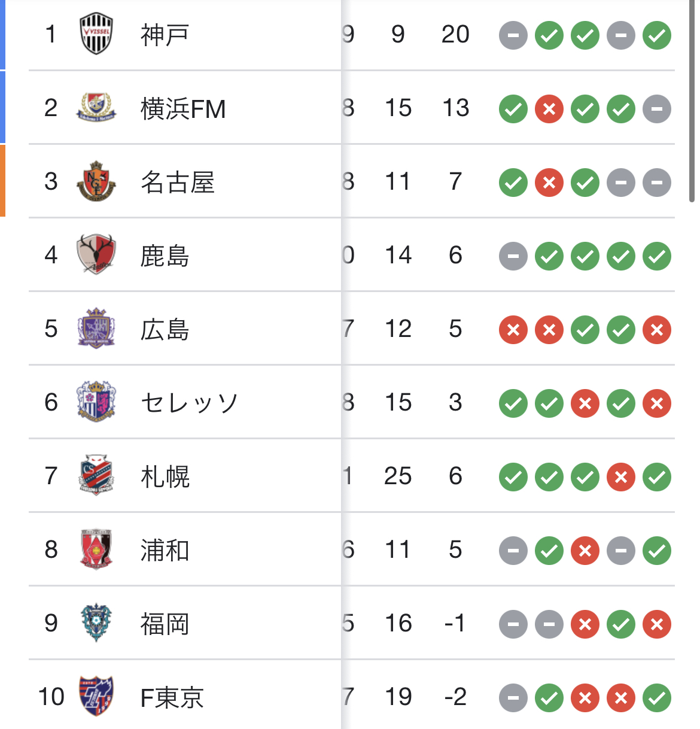This screenshot has width=700, height=729.
Task: Click 福岡's green win result icon
Action: [x=621, y=624]
